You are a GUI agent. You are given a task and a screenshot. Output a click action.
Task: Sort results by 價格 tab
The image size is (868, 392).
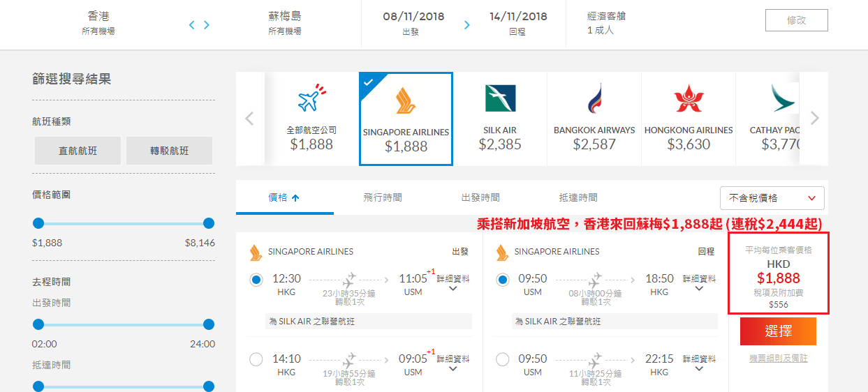pyautogui.click(x=284, y=198)
